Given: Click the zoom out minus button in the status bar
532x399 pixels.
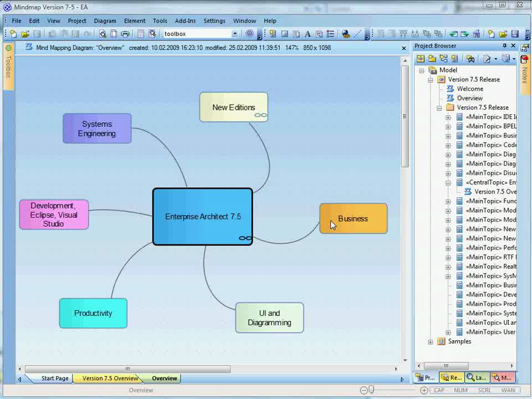Looking at the screenshot, I should click(364, 390).
